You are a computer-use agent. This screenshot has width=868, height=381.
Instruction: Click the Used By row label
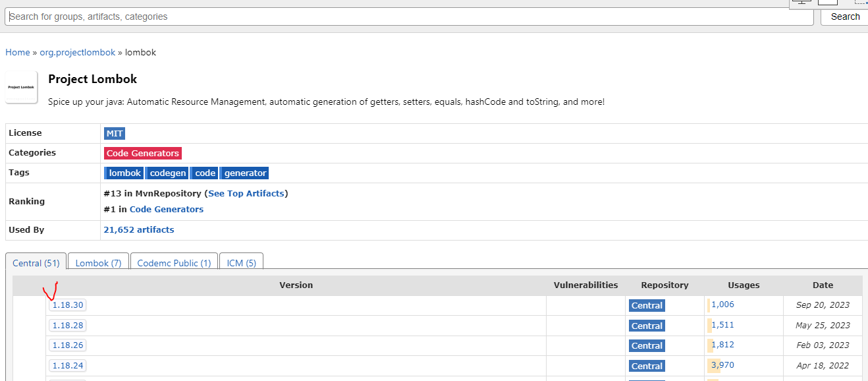tap(26, 230)
